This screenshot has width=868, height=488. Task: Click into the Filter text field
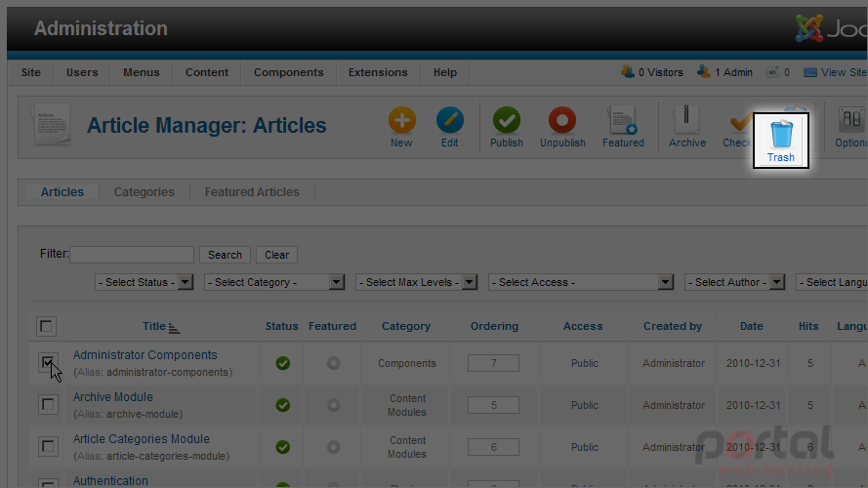click(x=132, y=255)
